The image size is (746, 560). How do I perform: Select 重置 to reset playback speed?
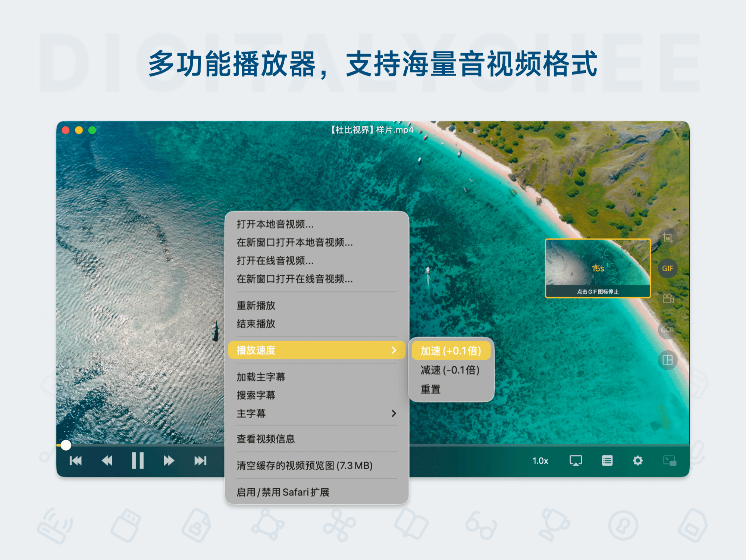pos(431,389)
